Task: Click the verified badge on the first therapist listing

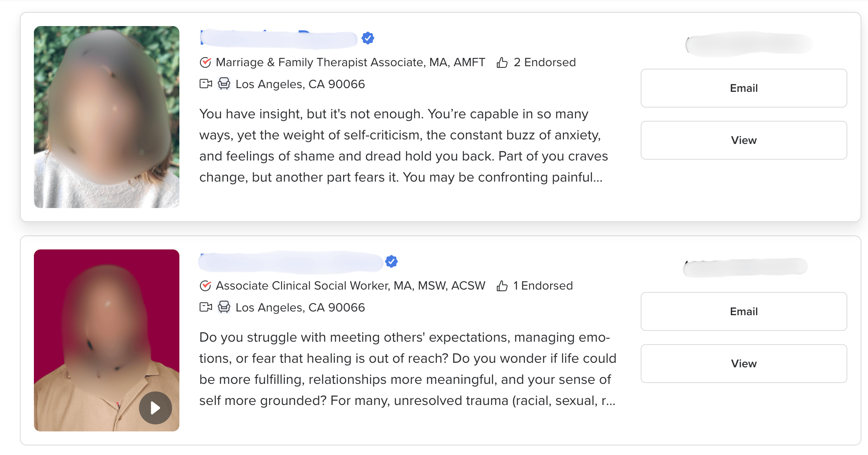Action: (367, 38)
